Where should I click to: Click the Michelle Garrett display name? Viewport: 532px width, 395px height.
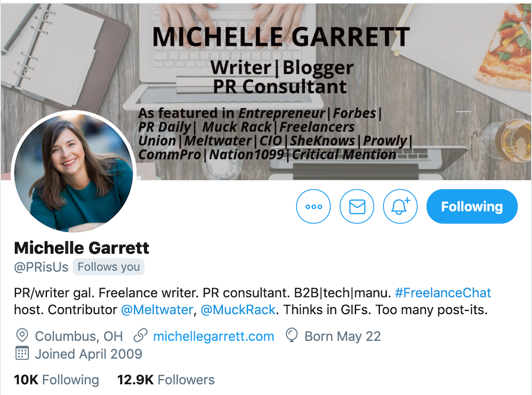(x=81, y=248)
